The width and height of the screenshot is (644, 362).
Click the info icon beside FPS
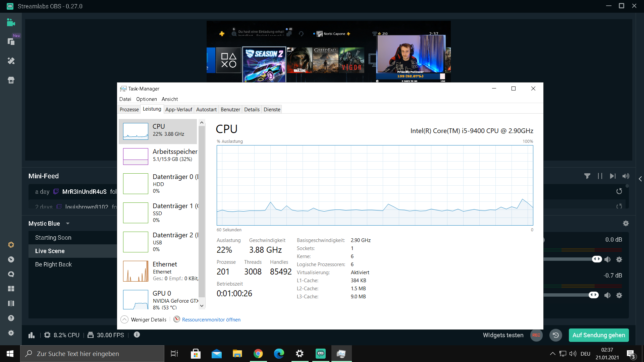[137, 335]
